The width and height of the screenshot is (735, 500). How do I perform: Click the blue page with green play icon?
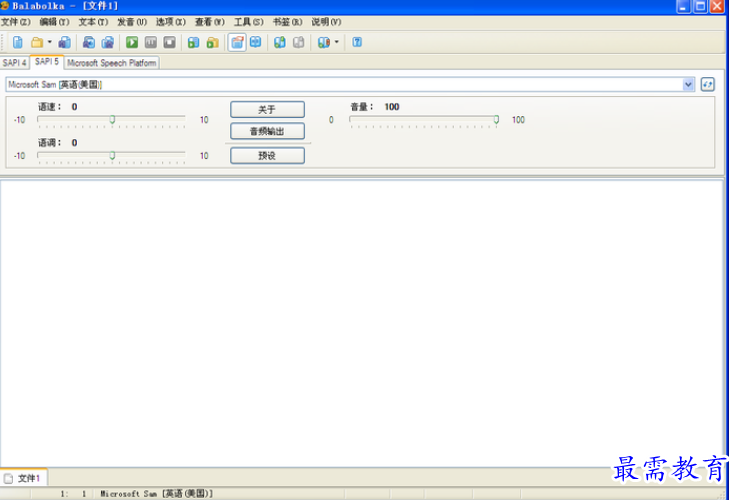193,43
